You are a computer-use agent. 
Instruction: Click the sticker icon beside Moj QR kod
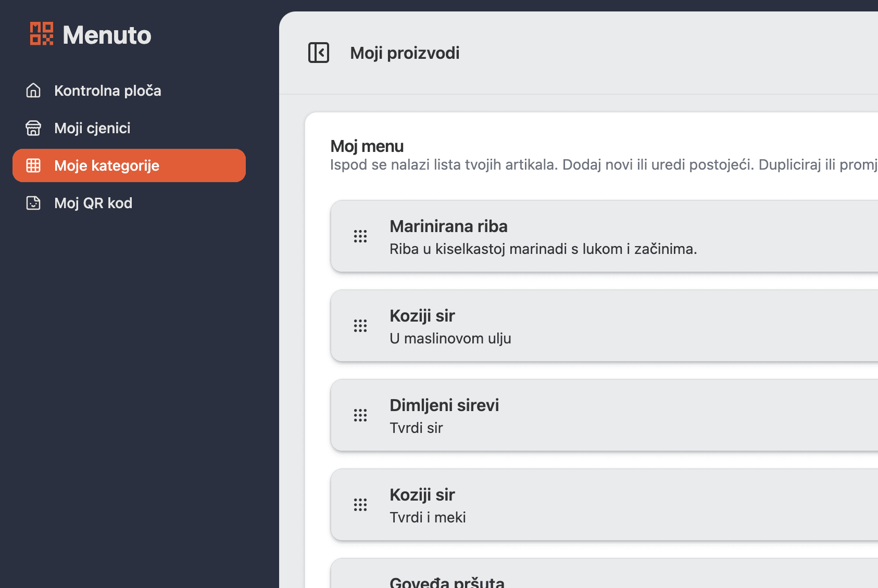pos(33,203)
